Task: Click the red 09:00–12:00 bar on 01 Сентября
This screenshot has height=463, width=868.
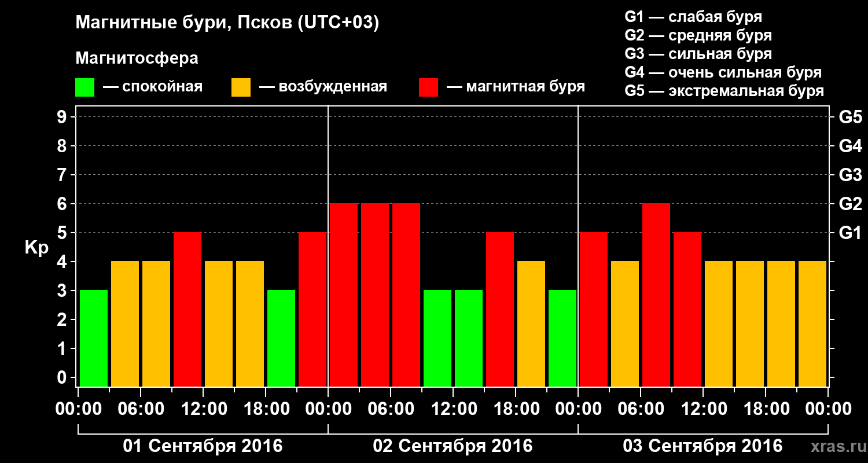Action: pos(187,309)
